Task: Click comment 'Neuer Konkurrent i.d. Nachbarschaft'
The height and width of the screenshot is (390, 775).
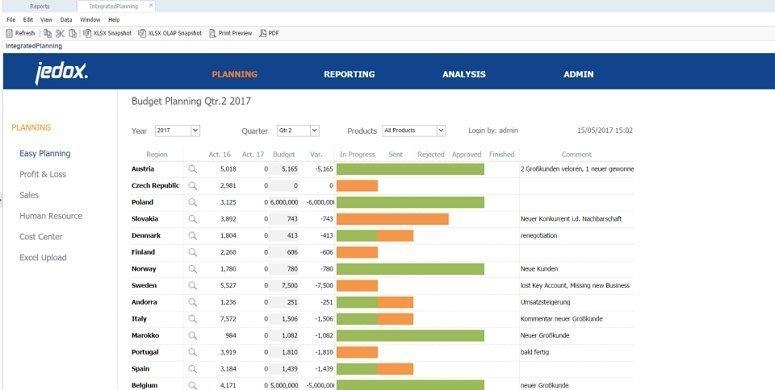Action: coord(571,219)
